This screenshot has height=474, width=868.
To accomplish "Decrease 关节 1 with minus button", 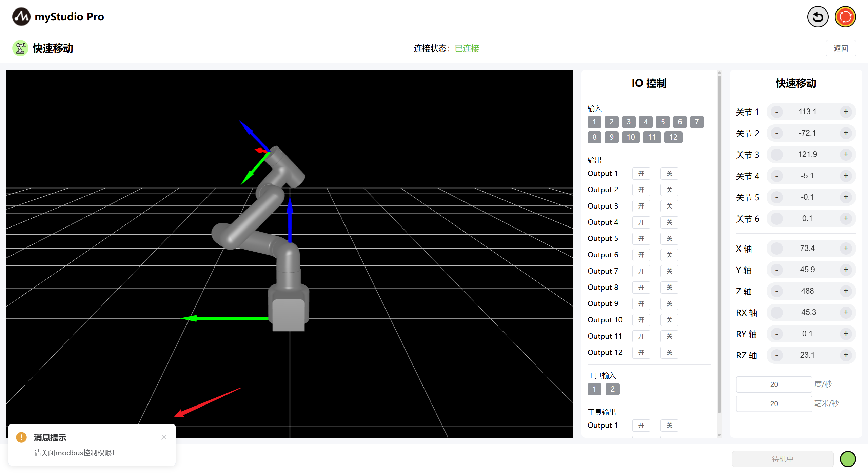I will (777, 112).
